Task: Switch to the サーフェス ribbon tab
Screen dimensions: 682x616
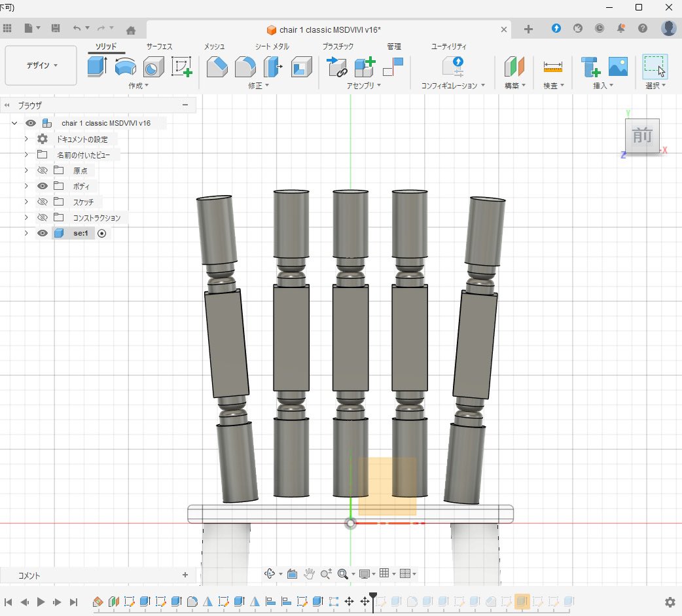Action: coord(160,46)
